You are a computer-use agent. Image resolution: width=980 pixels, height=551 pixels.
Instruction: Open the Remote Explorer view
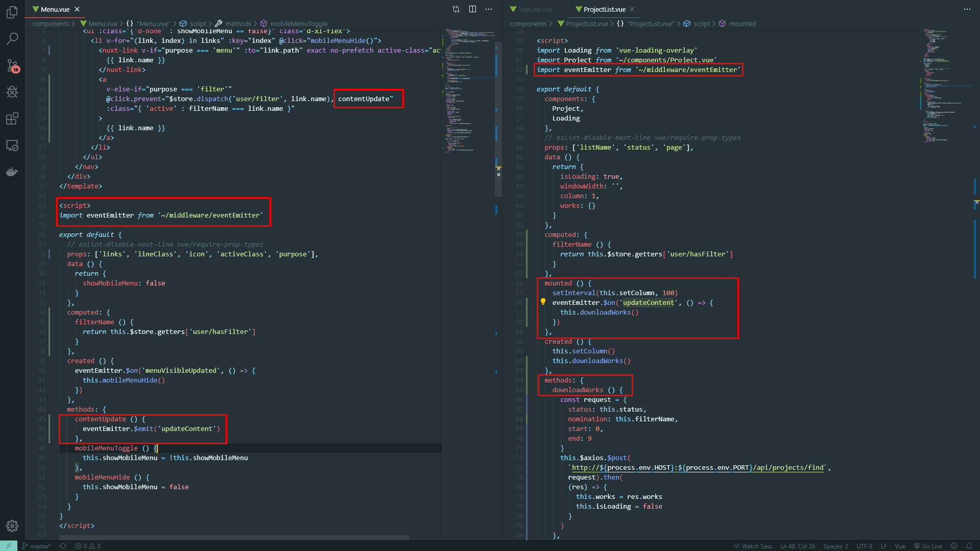[x=12, y=146]
